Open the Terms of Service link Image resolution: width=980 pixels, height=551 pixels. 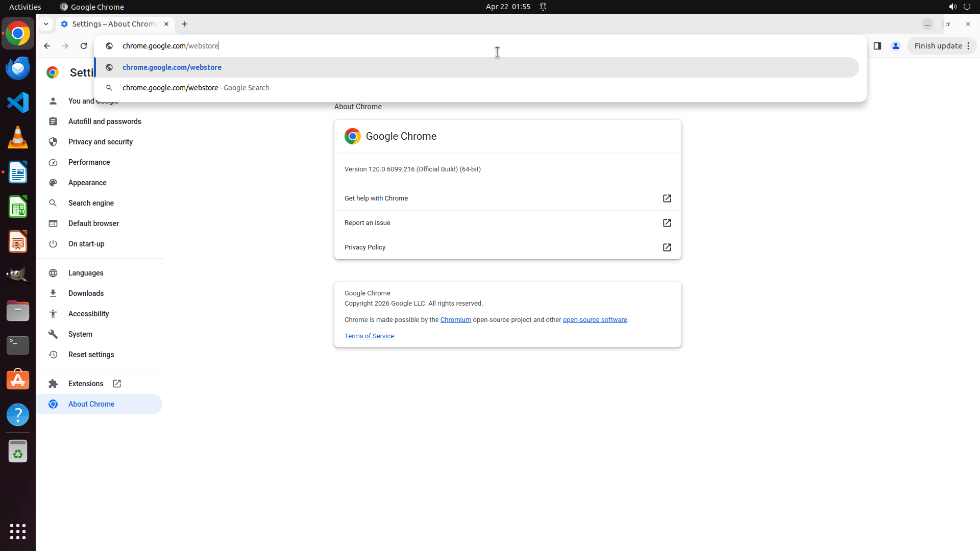click(x=369, y=336)
